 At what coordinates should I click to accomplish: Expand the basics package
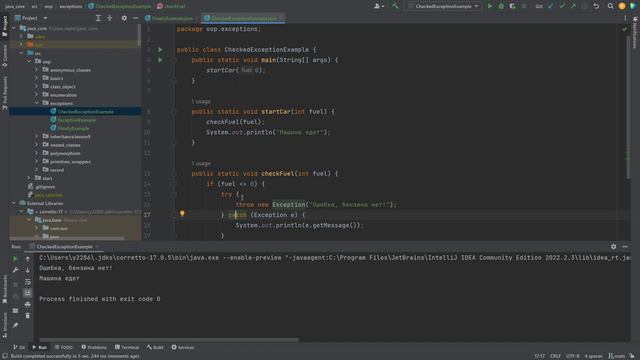36,78
